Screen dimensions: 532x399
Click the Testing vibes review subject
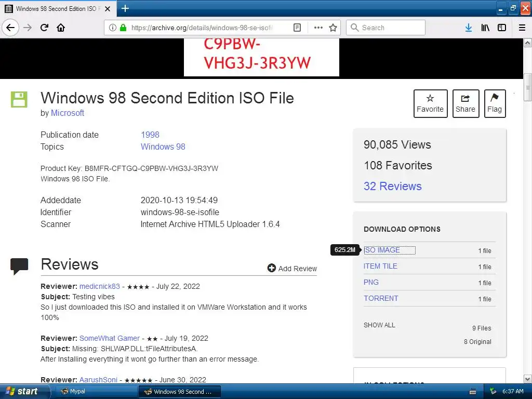point(94,297)
